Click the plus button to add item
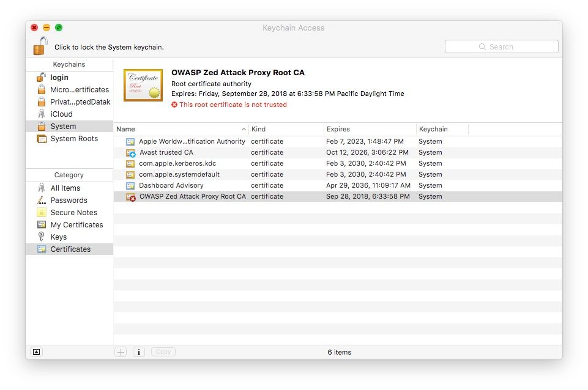This screenshot has height=390, width=588. (121, 352)
